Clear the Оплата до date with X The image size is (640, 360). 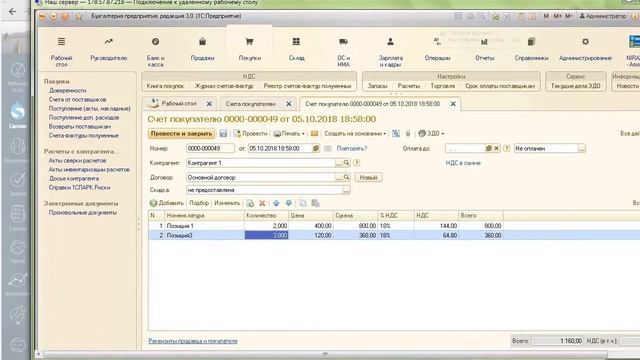(x=496, y=149)
